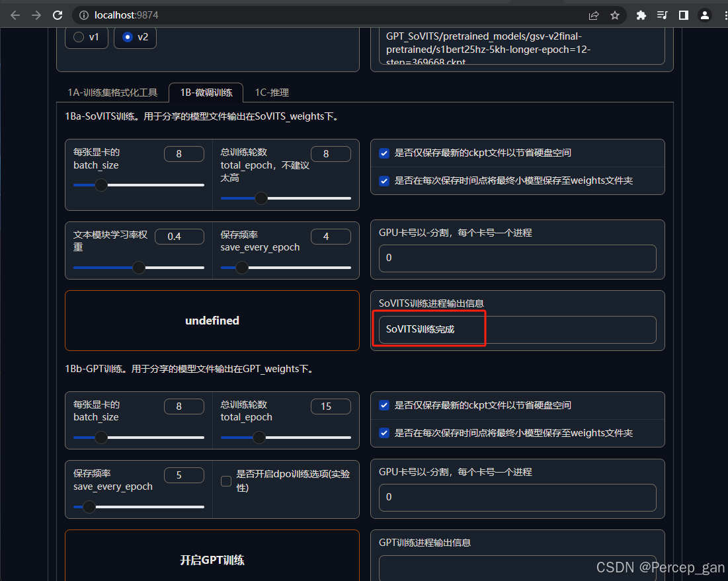This screenshot has width=728, height=581.
Task: Toggle SoVITS 仅保存最新的ckpt文件 checkbox
Action: point(384,153)
